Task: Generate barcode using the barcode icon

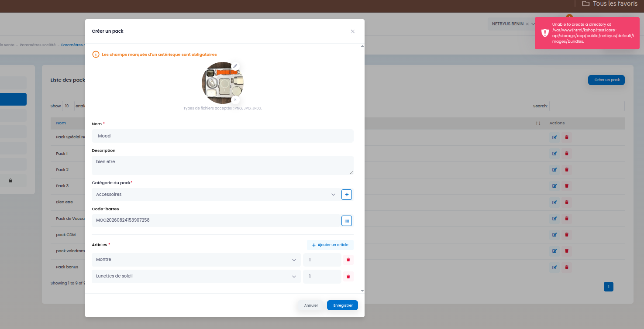Action: tap(347, 221)
